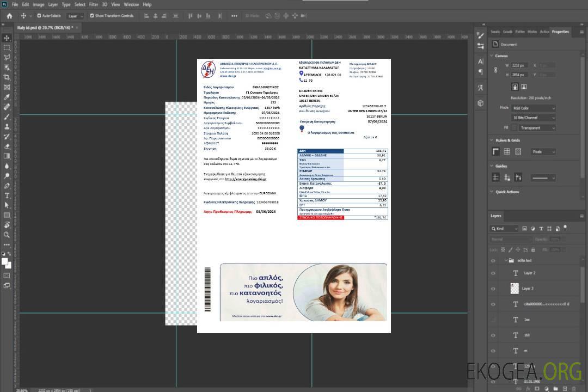
Task: Select the Crop tool
Action: (7, 77)
